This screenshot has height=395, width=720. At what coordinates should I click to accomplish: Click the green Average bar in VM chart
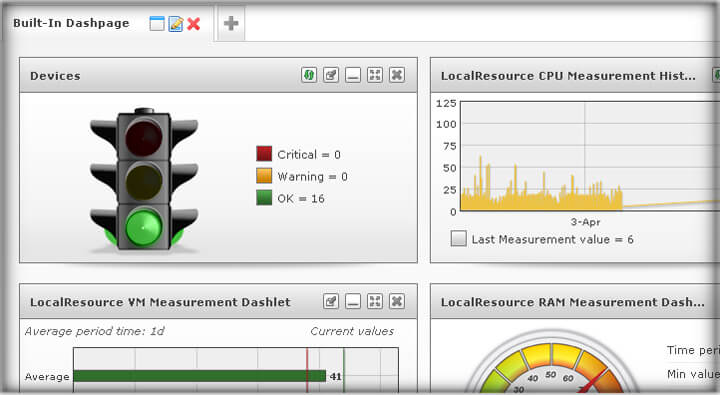199,376
